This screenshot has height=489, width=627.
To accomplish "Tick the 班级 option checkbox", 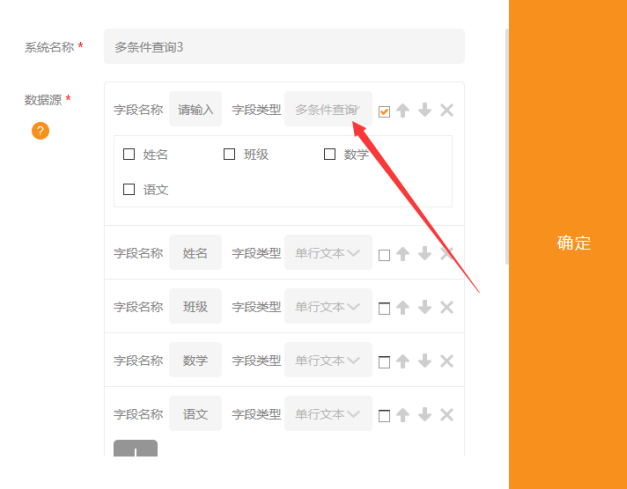I will click(229, 154).
